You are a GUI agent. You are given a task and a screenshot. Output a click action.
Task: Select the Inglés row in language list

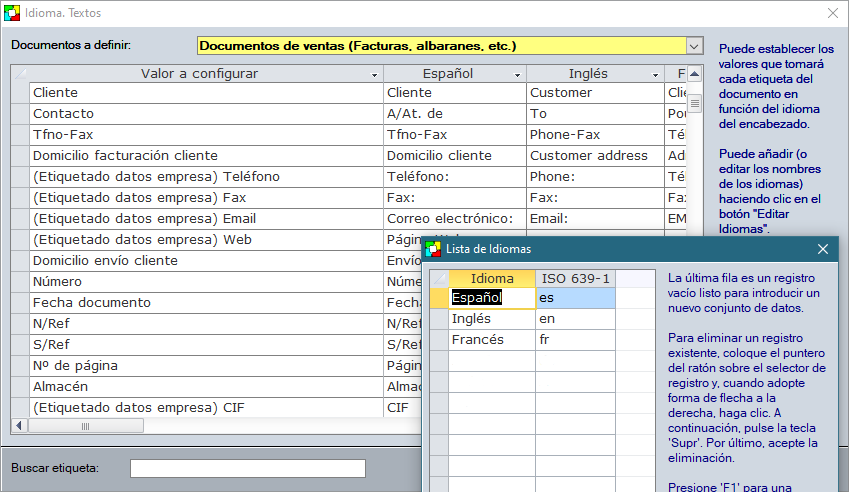coord(491,318)
